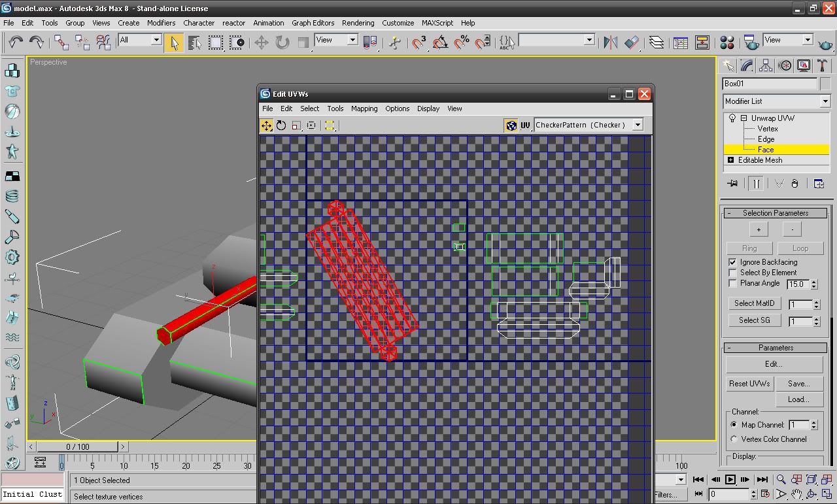
Task: Click the Box01 object name field
Action: [770, 84]
